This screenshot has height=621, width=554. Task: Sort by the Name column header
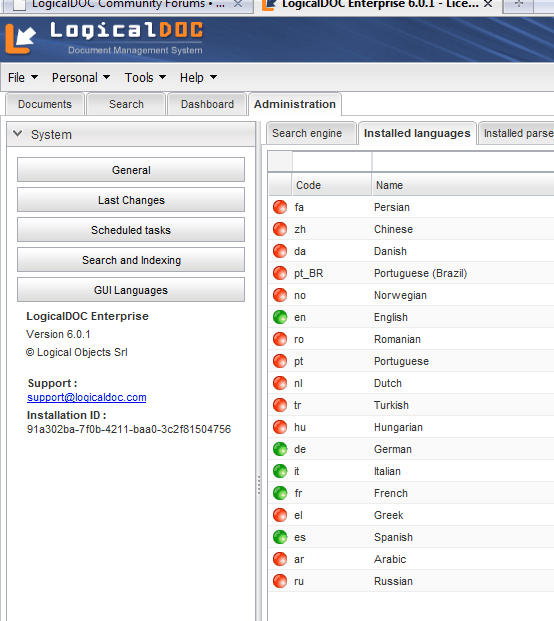463,185
